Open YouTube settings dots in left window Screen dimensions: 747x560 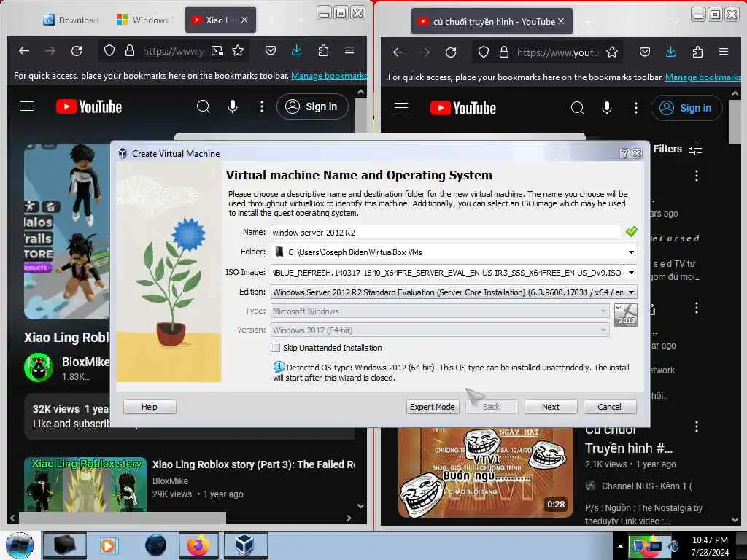262,106
